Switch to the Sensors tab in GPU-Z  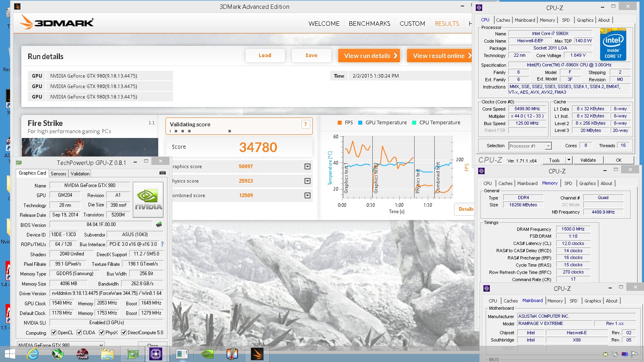(x=58, y=173)
